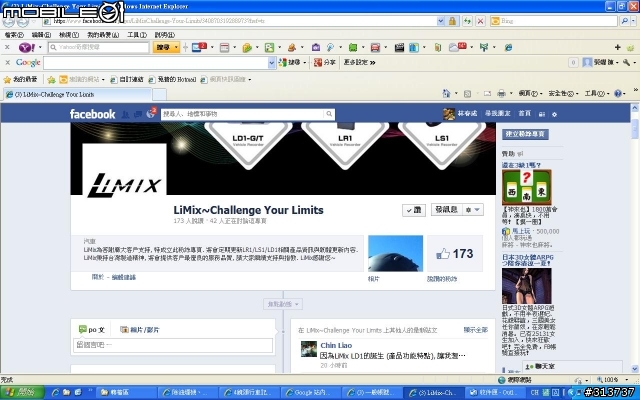
Task: Click the IE Home icon in command bar
Action: coord(446,93)
